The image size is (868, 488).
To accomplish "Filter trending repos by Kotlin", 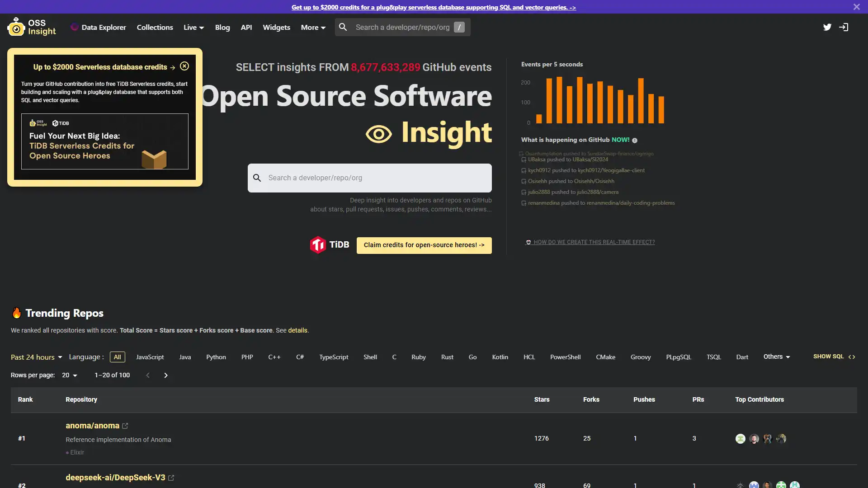I will click(500, 357).
